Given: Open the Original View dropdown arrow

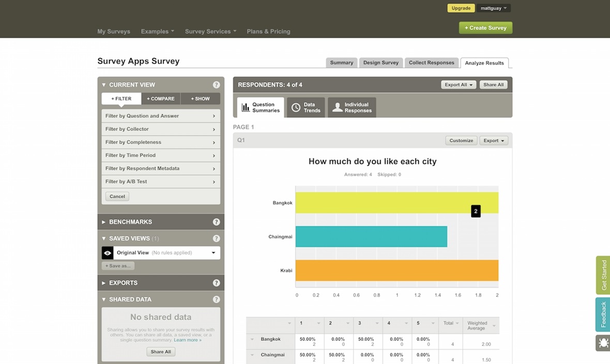Looking at the screenshot, I should click(x=213, y=253).
